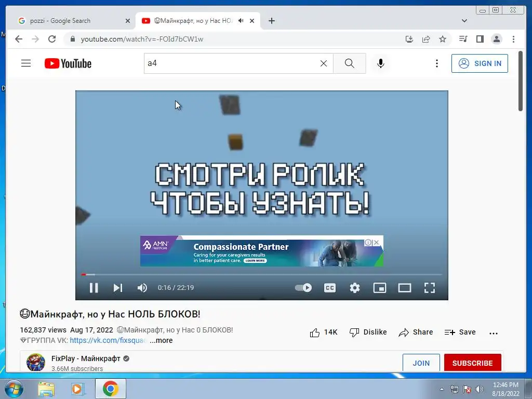Show hidden tray icons arrow
This screenshot has height=399, width=532.
tap(442, 389)
